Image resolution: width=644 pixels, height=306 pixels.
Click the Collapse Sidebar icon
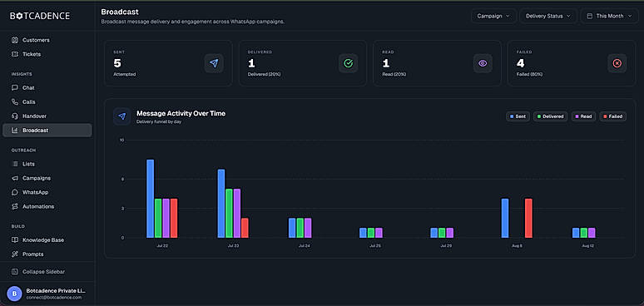[x=15, y=272]
